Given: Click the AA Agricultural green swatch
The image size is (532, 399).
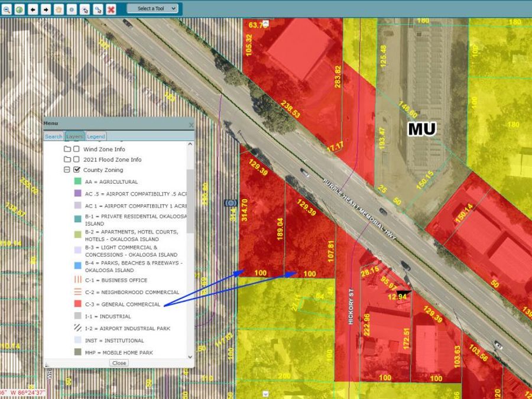Looking at the screenshot, I should 77,181.
